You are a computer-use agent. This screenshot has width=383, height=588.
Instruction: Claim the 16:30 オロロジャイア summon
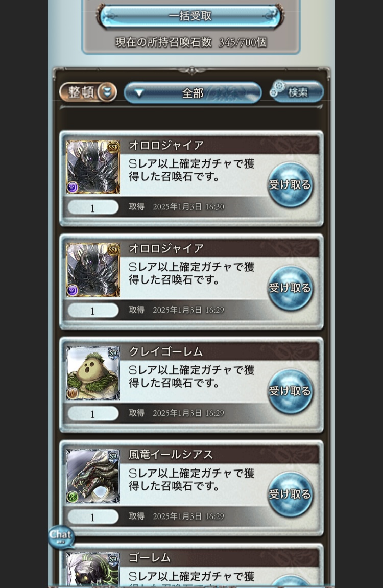290,185
